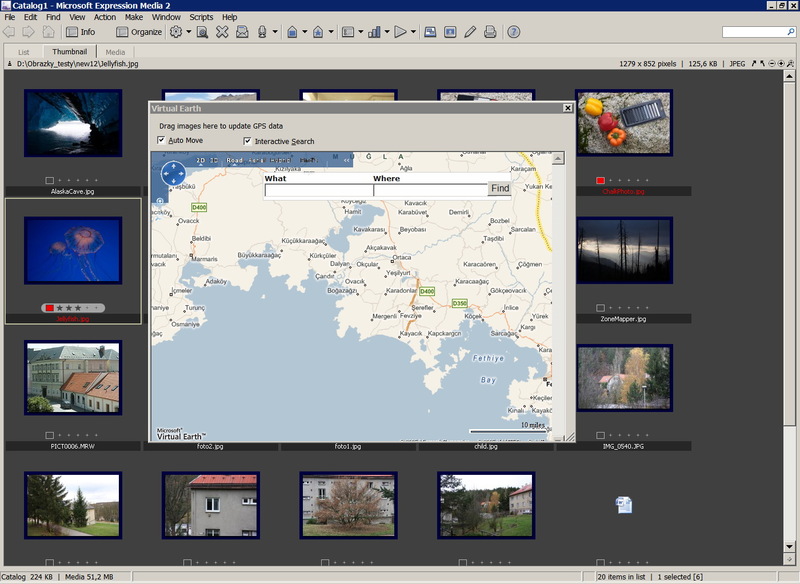Click the printer icon
Screen dimensions: 800x584
(x=490, y=32)
